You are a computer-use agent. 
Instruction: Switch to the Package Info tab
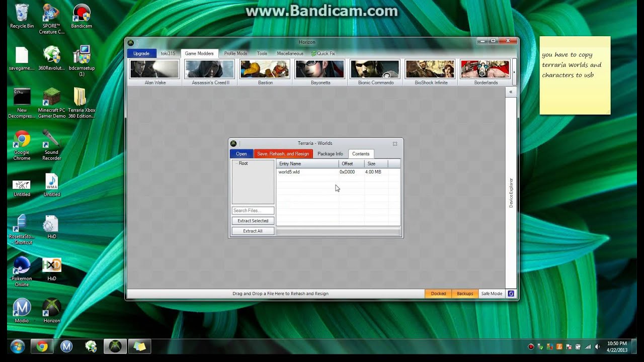(x=330, y=154)
